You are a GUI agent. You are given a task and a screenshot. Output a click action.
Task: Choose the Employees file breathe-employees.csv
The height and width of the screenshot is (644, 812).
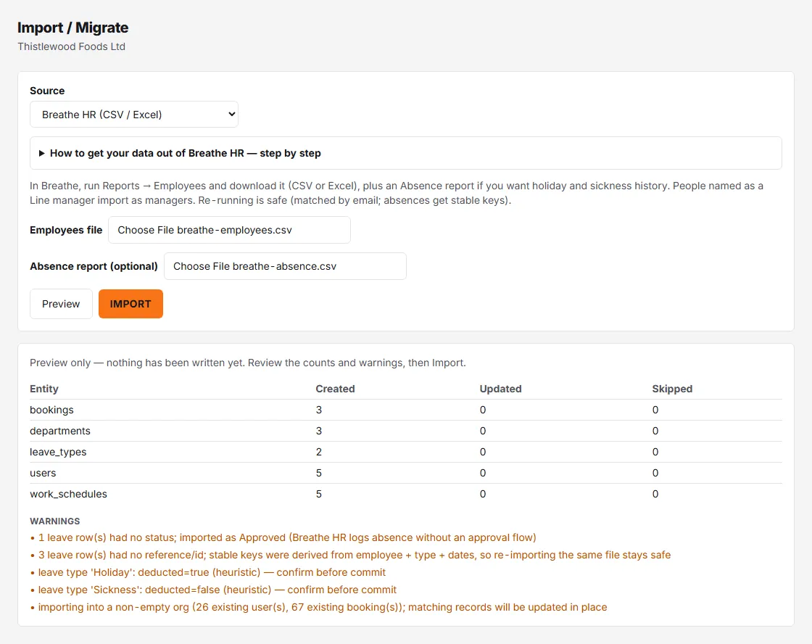pyautogui.click(x=229, y=230)
